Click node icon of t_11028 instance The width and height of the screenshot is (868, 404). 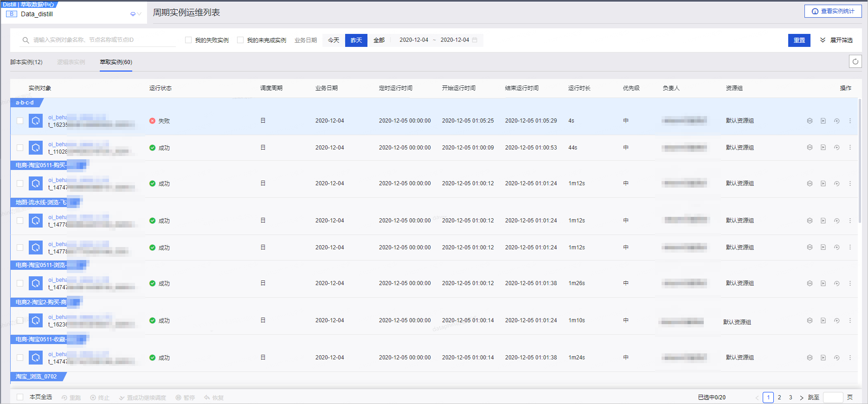tap(36, 148)
